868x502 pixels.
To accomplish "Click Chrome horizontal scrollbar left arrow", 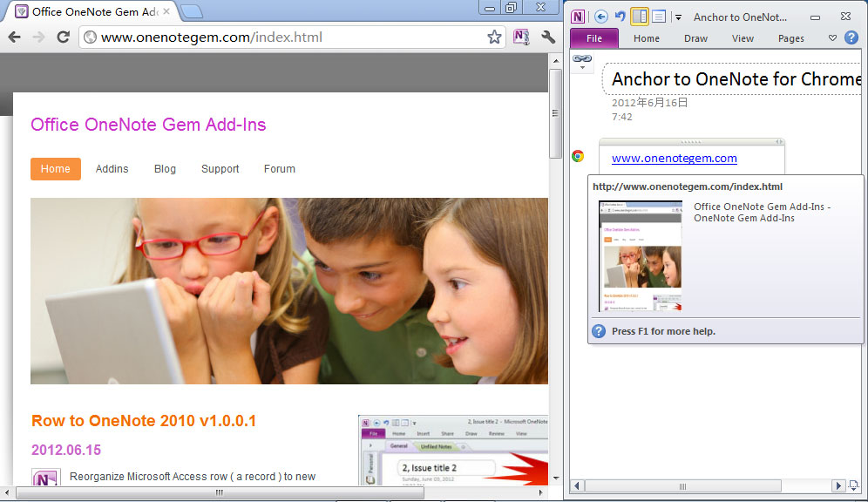I will [6, 492].
